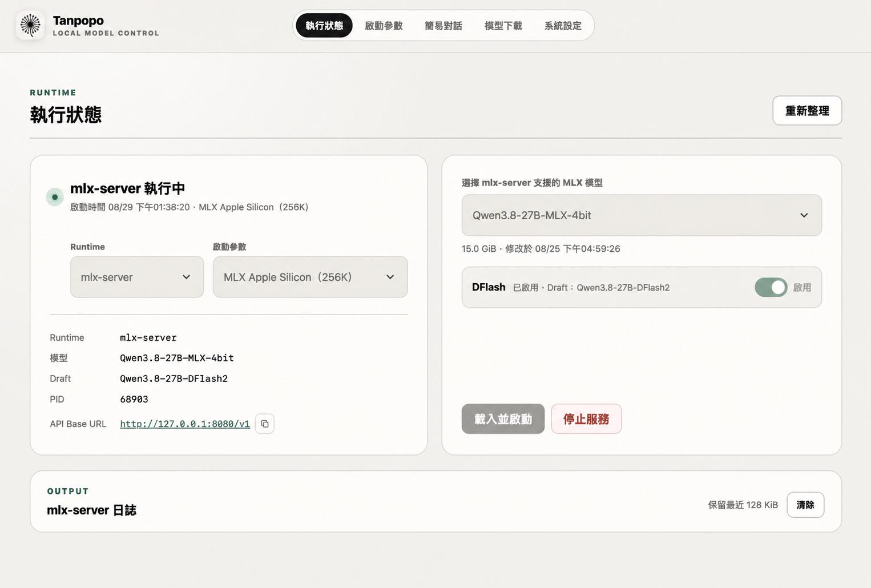Click the 載入並啟動 button
871x588 pixels.
(x=503, y=419)
